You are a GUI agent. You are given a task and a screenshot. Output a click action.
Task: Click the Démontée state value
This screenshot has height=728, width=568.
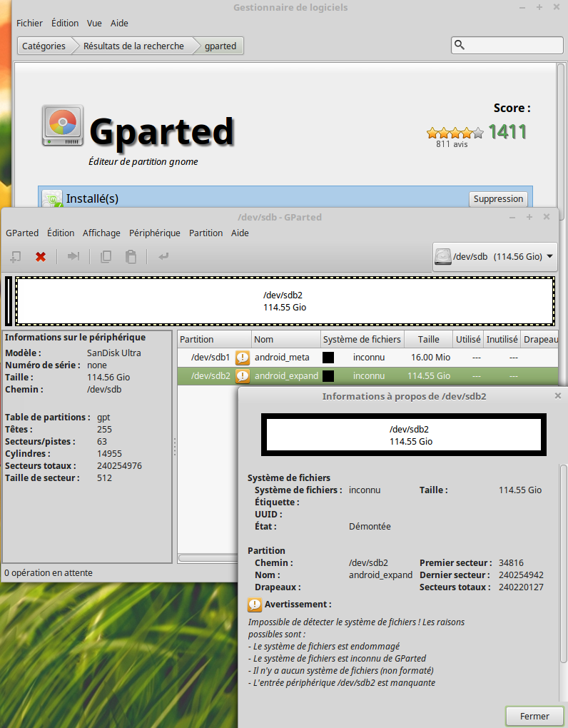370,527
